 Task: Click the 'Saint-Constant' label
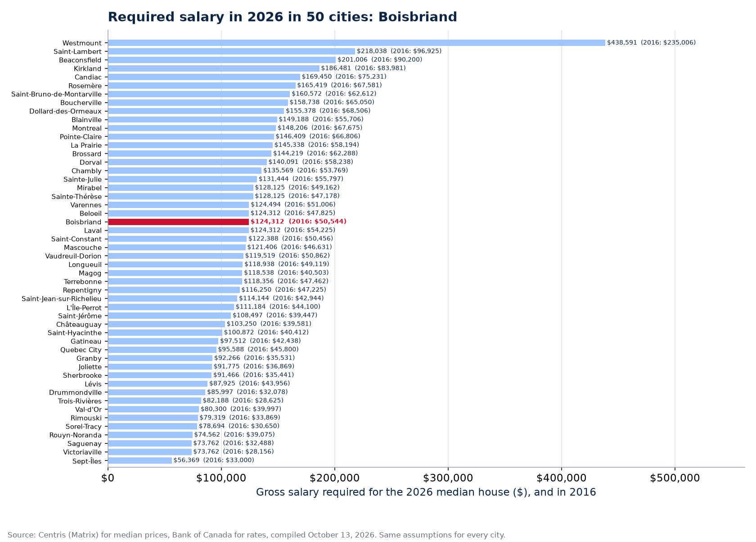(76, 239)
